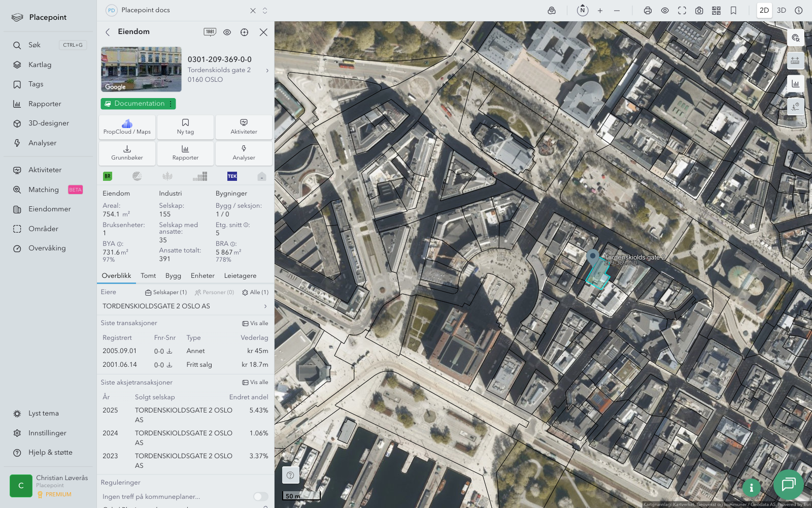The height and width of the screenshot is (508, 812).
Task: Open the Grunnbøker download tile
Action: [x=127, y=153]
